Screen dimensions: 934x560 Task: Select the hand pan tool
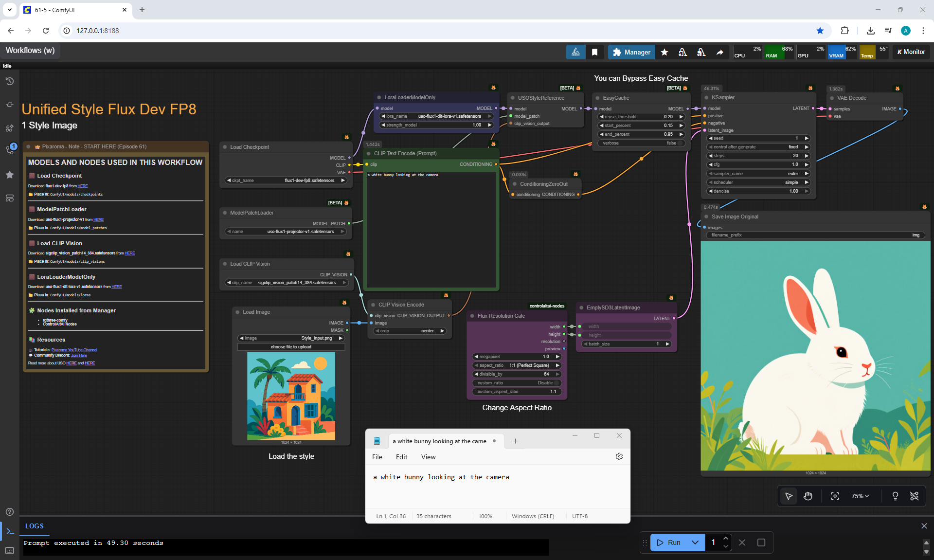(x=808, y=496)
